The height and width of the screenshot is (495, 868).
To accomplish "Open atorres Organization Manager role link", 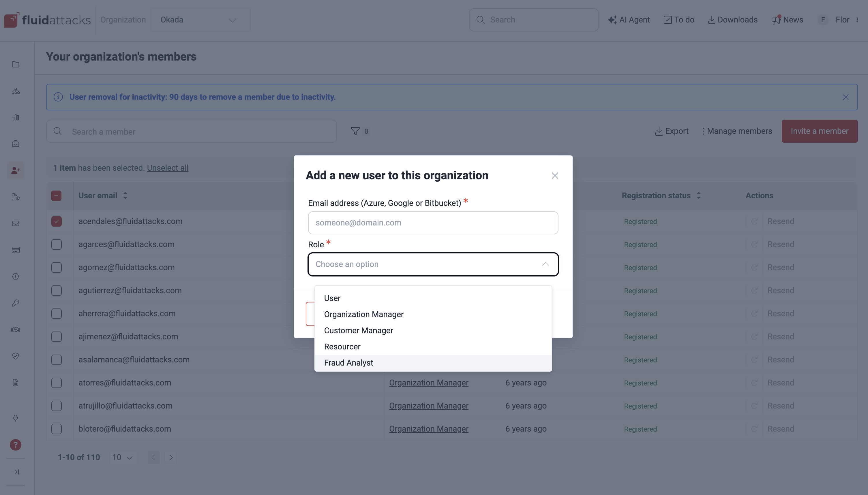I will (x=429, y=383).
